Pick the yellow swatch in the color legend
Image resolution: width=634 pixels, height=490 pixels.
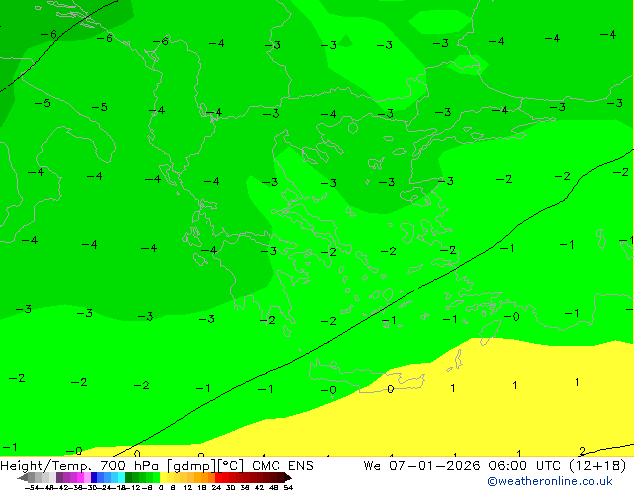pos(163,477)
